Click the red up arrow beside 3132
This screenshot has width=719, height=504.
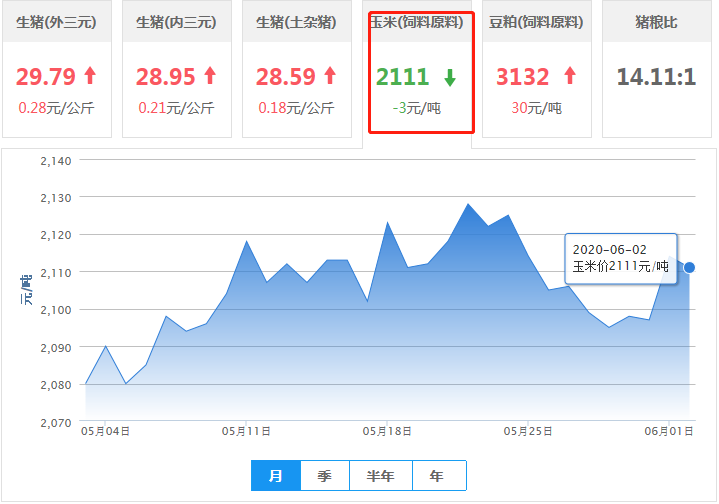[x=570, y=76]
